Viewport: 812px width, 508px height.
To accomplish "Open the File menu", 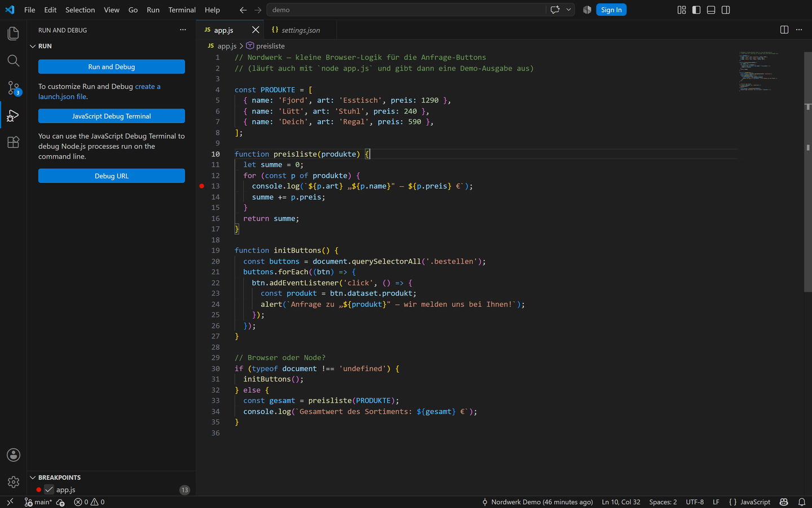I will [x=30, y=10].
